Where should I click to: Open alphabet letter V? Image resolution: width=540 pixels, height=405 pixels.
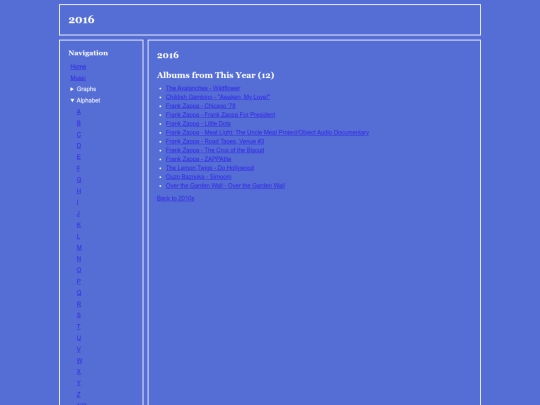[79, 349]
